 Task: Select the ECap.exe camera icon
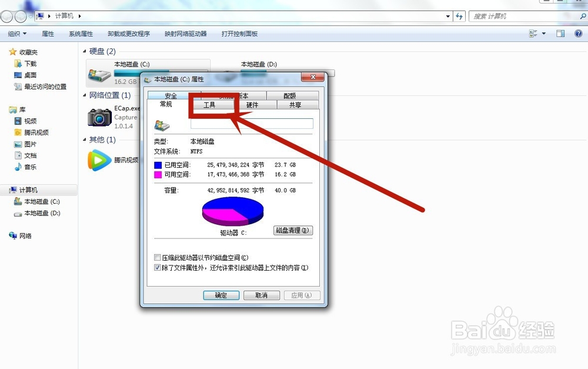tap(99, 118)
